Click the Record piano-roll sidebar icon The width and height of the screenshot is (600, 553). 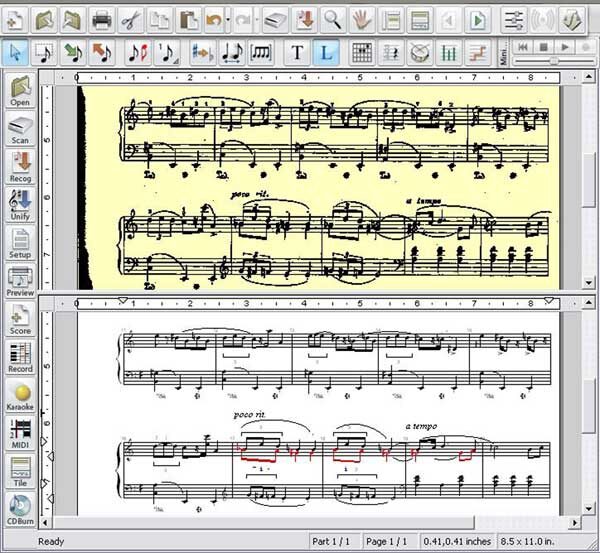click(20, 357)
